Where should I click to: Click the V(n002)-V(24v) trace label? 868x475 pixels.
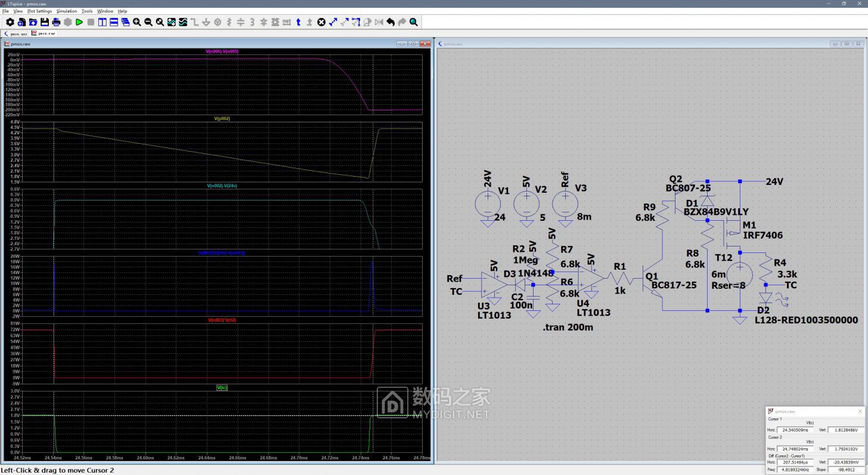222,186
